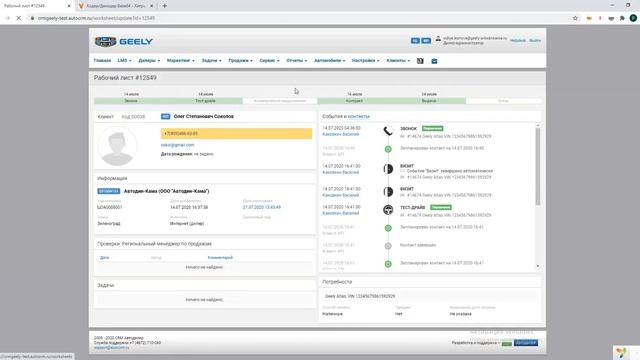The image size is (640, 360).
Task: Expand the Дилеры dropdown menu
Action: tap(149, 60)
